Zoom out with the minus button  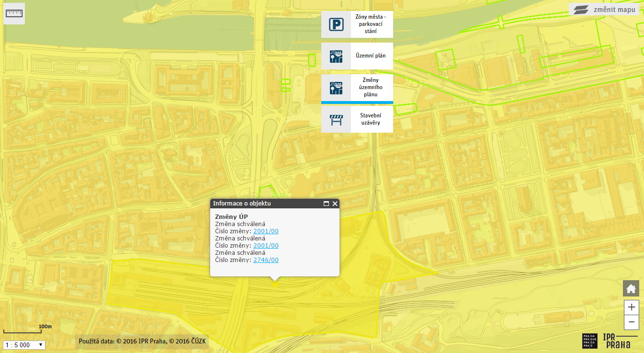(x=632, y=322)
